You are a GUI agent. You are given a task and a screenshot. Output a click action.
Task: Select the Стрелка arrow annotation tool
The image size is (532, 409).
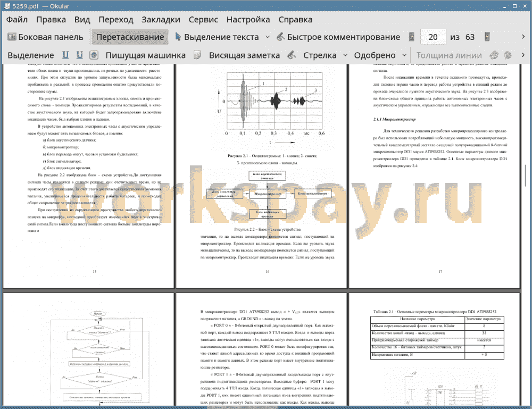point(320,55)
